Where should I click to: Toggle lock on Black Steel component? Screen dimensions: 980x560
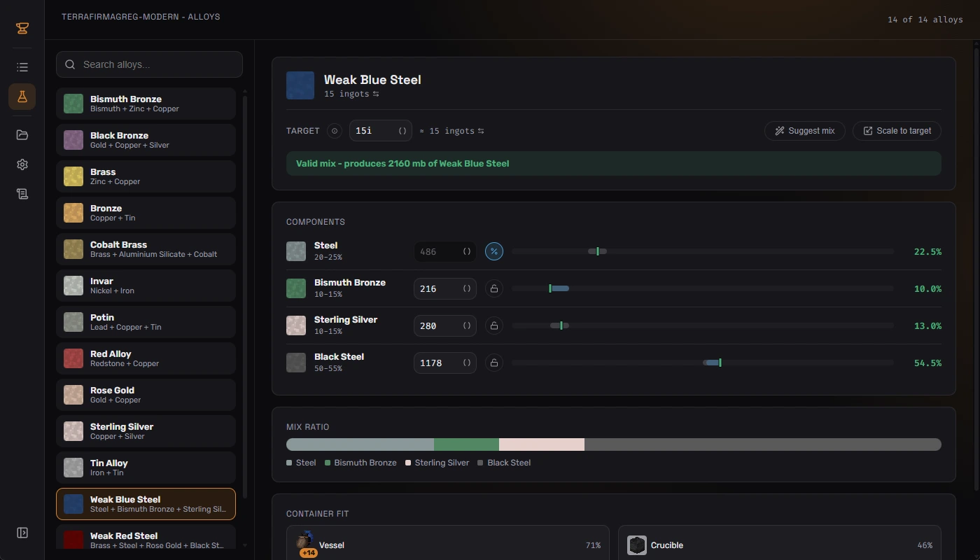(494, 363)
